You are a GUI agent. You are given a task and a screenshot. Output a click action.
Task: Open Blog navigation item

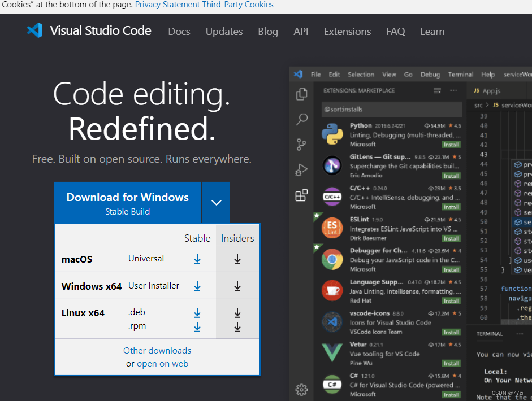tap(268, 32)
